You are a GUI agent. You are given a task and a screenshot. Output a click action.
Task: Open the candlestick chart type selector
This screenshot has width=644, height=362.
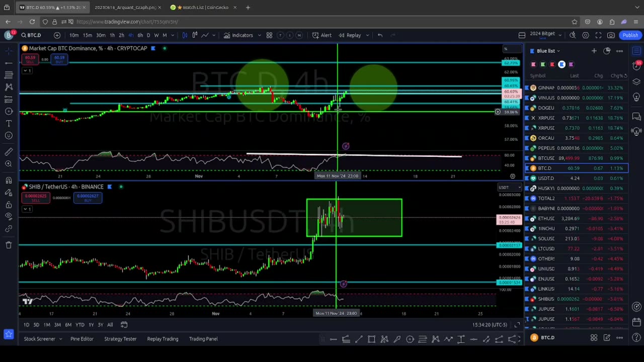coord(185,35)
